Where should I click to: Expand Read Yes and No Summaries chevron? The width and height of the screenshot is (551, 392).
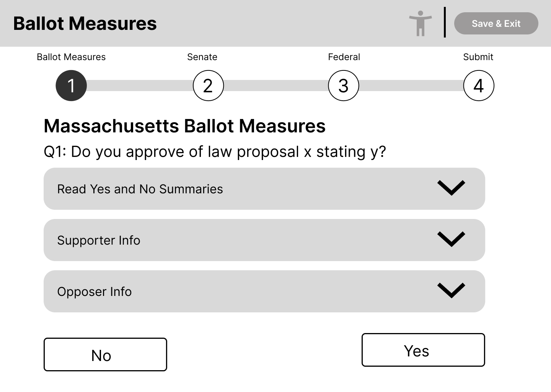point(451,188)
